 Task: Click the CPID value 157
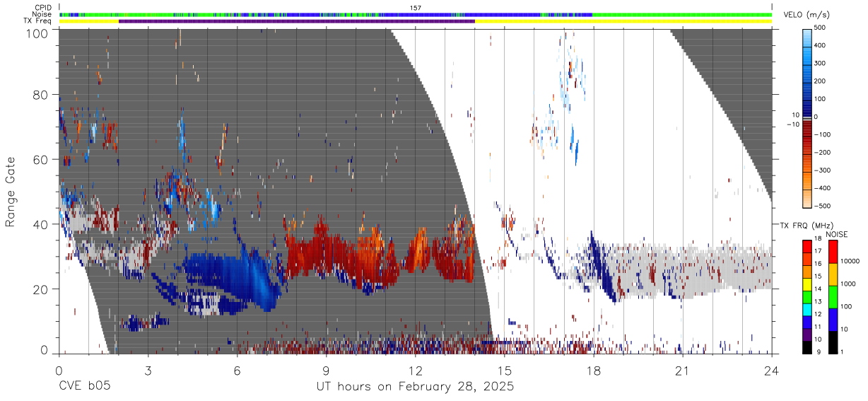(x=416, y=8)
